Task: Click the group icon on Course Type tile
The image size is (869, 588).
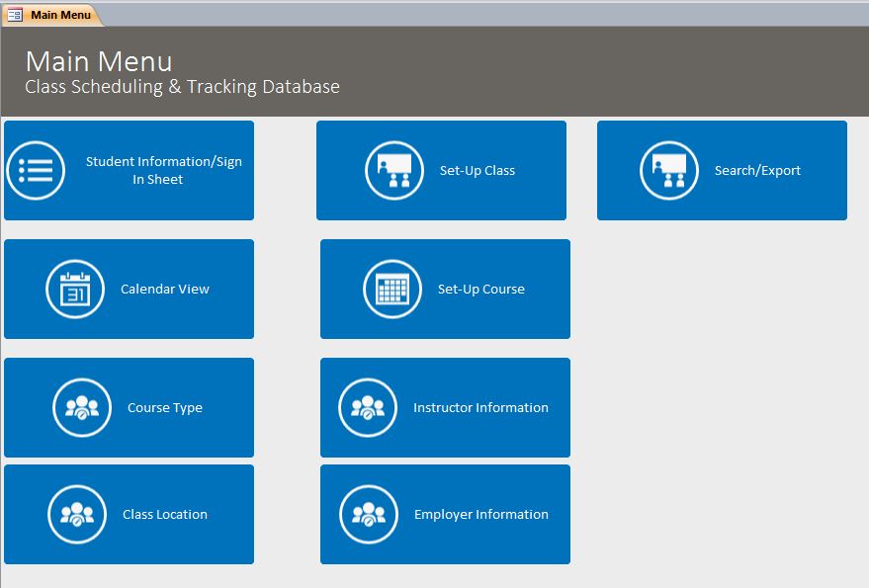Action: point(80,407)
